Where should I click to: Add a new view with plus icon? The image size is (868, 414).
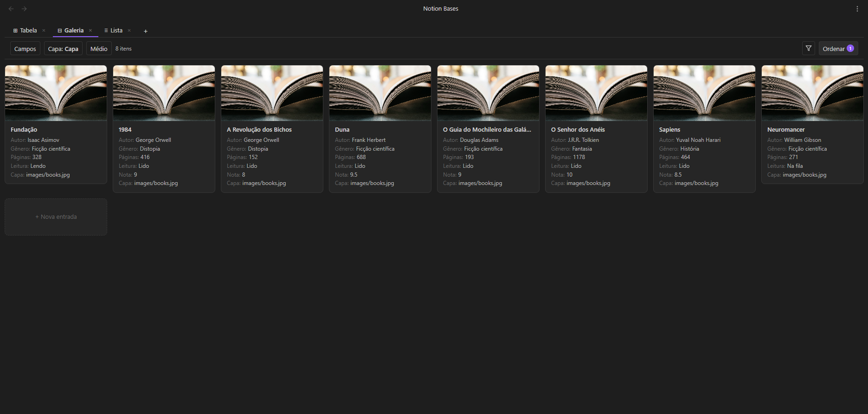click(x=145, y=31)
